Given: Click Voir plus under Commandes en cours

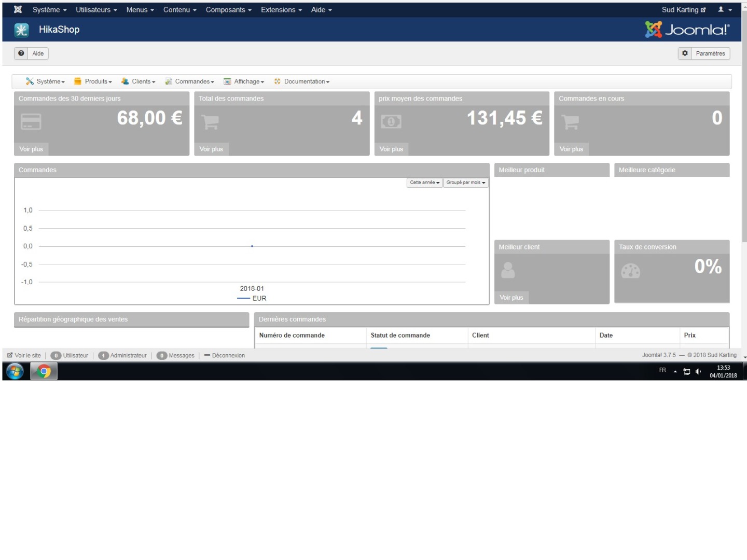Looking at the screenshot, I should (571, 149).
